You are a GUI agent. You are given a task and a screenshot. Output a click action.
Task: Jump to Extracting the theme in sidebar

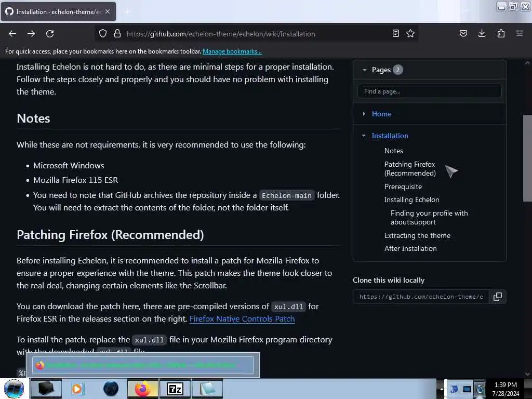417,235
